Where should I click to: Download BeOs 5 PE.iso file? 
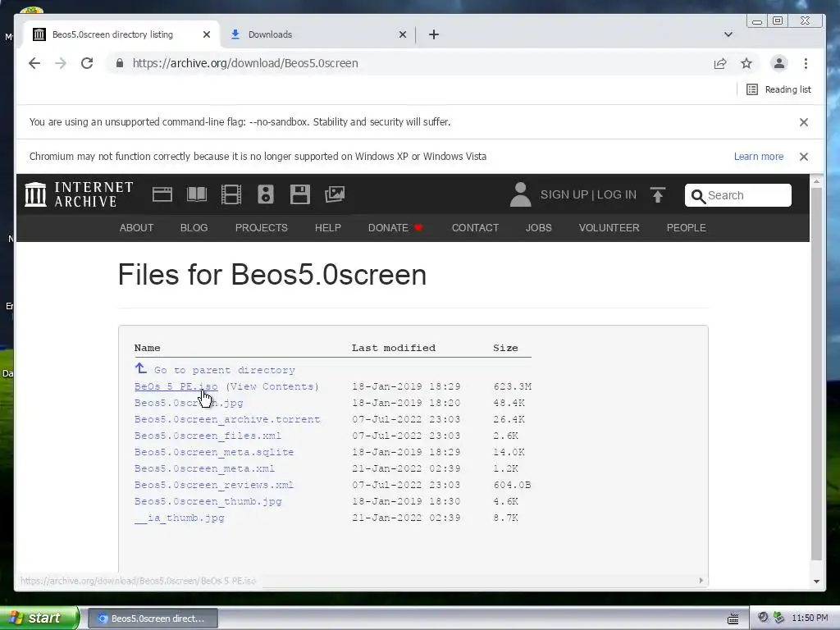(176, 386)
